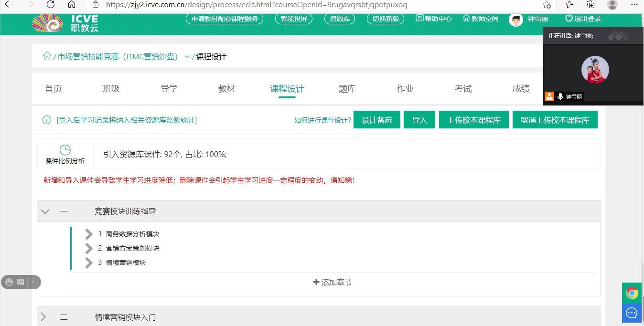Click 添加章节 to add a chapter
The image size is (644, 326).
(333, 282)
